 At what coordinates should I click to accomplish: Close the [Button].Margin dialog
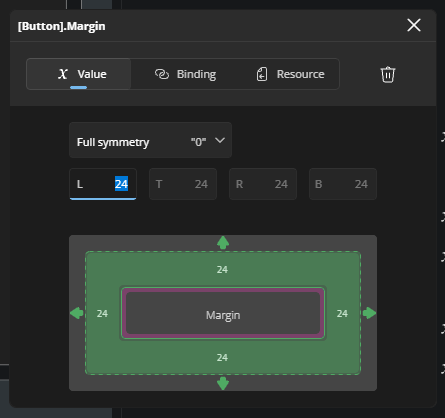click(414, 25)
